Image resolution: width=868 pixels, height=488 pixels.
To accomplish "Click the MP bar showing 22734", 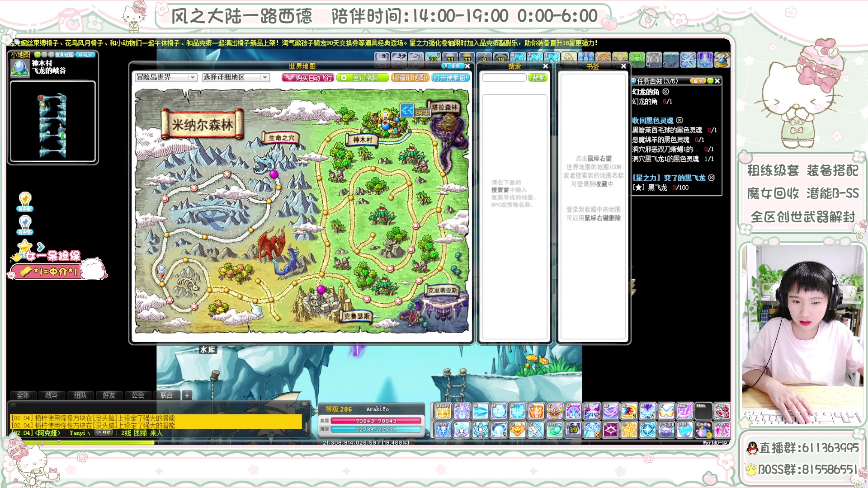I will pyautogui.click(x=376, y=429).
